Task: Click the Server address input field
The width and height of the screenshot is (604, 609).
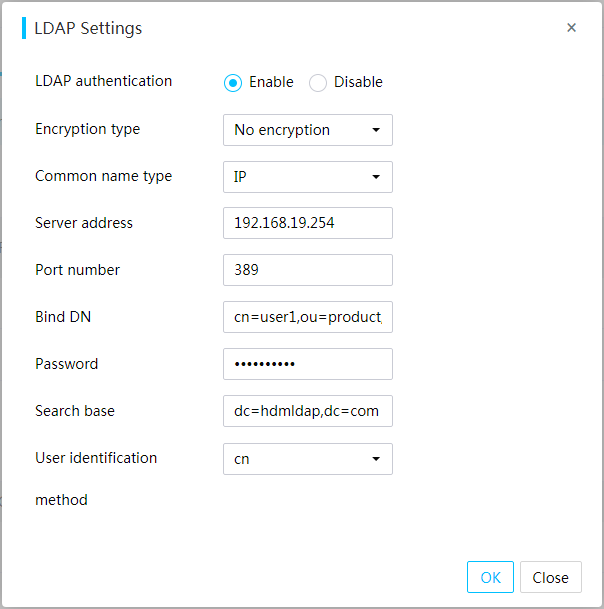Action: point(308,223)
